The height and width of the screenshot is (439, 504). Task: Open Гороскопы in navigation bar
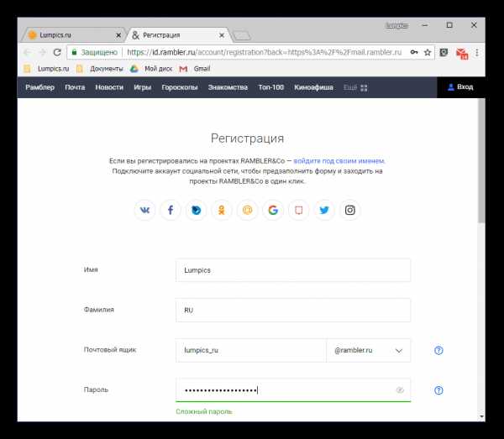[x=180, y=87]
